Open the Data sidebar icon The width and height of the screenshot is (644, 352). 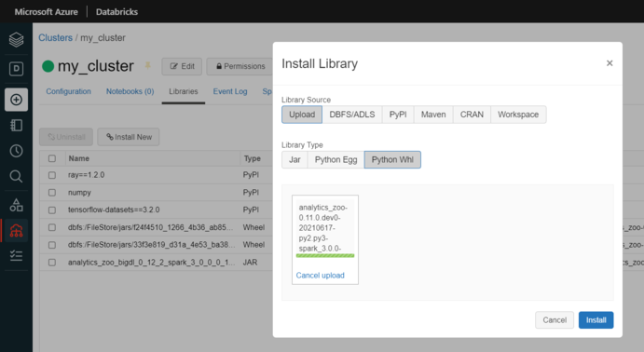pos(16,69)
